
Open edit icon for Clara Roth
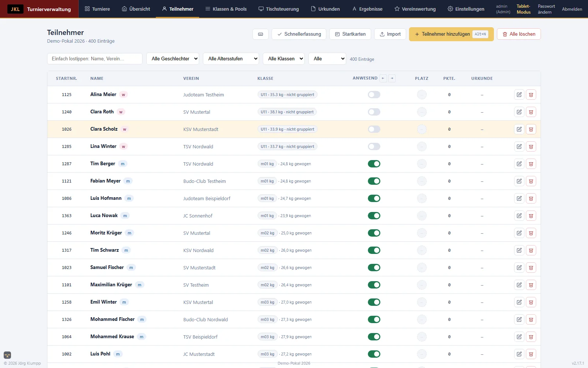click(x=519, y=112)
